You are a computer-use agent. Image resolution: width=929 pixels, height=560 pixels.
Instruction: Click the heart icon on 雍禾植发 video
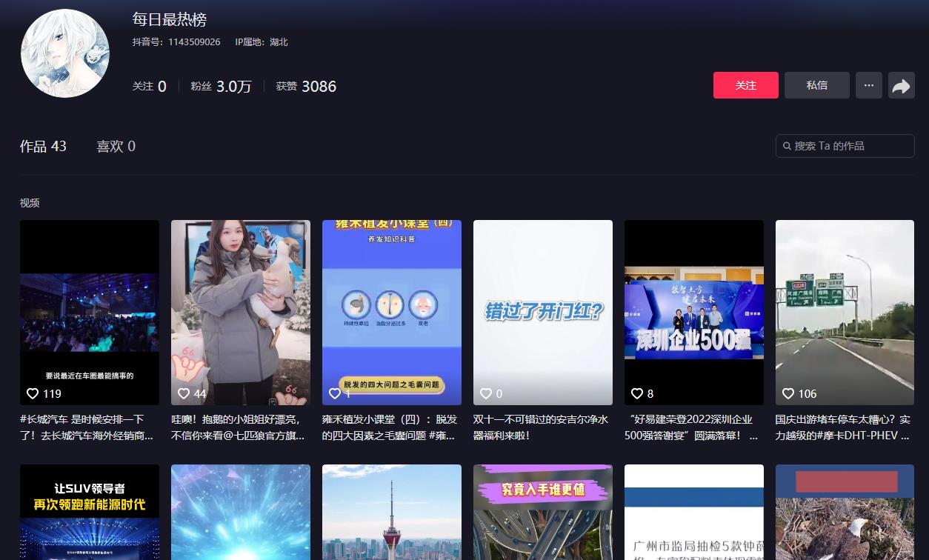point(335,393)
